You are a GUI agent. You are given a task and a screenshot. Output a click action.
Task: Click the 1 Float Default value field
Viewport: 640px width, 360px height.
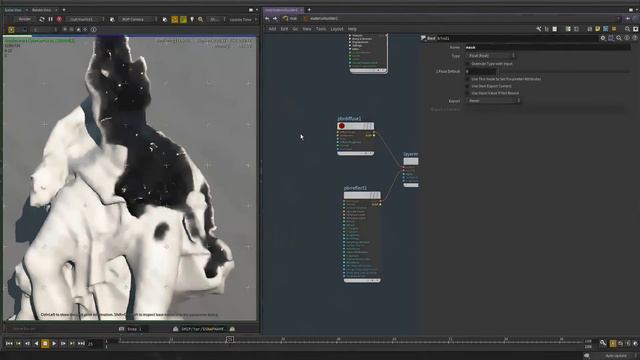480,71
